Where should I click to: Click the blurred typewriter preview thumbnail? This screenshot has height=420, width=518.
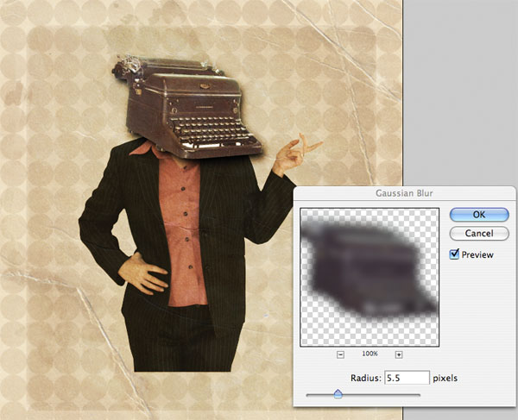coord(370,277)
